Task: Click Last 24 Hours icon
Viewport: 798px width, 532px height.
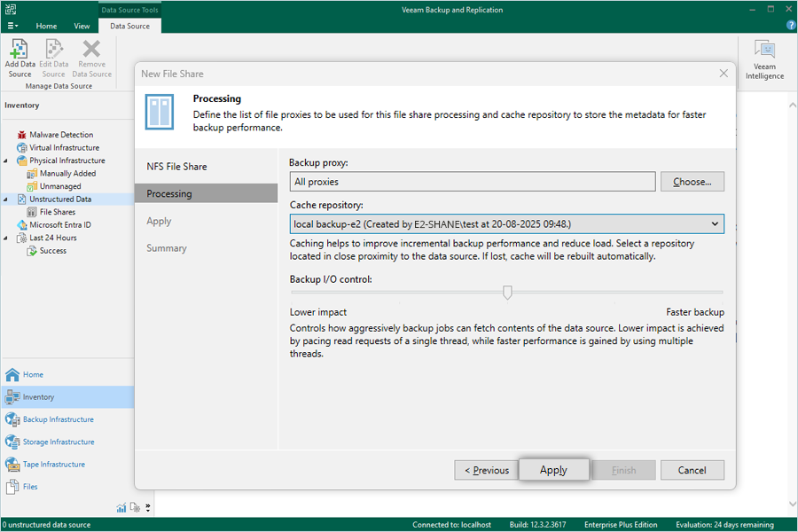Action: [x=22, y=238]
